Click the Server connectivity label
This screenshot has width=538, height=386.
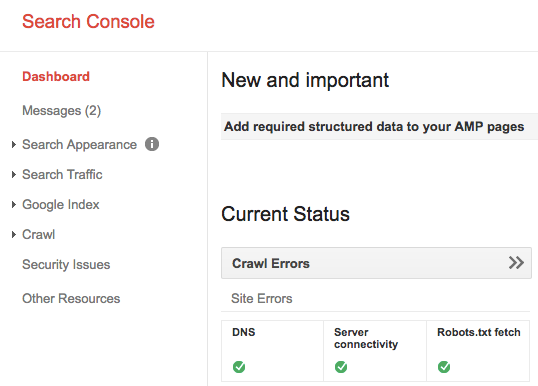pyautogui.click(x=366, y=338)
